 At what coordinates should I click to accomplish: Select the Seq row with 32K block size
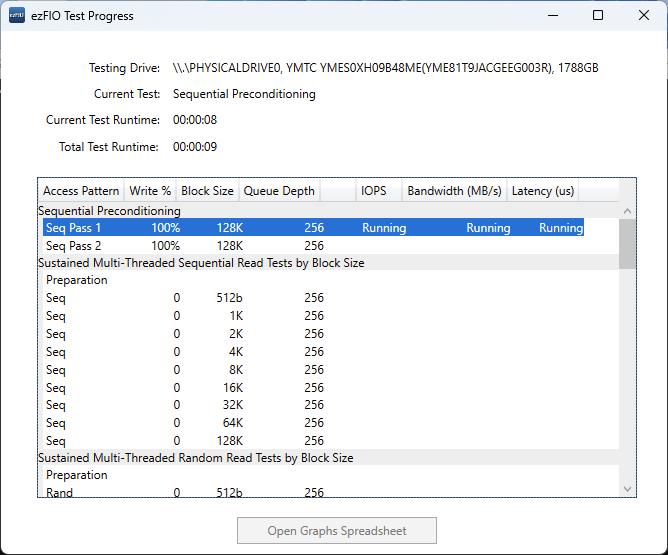313,405
